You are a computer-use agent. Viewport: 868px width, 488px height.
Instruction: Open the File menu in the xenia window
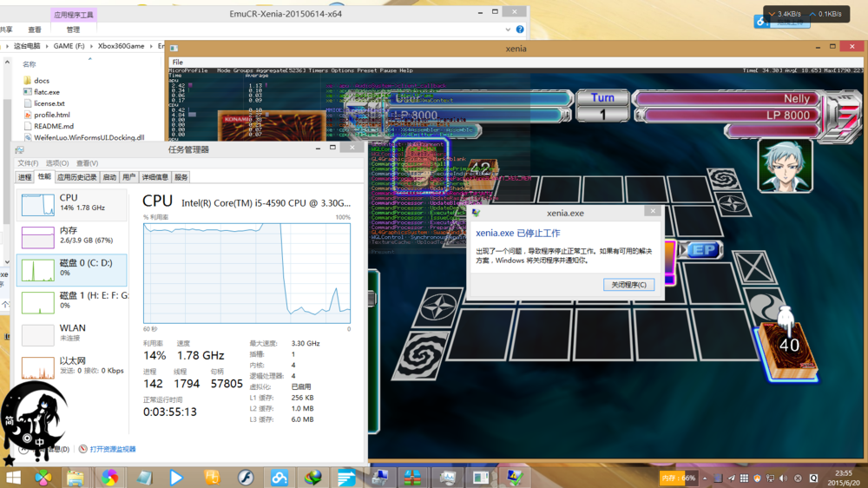tap(177, 62)
